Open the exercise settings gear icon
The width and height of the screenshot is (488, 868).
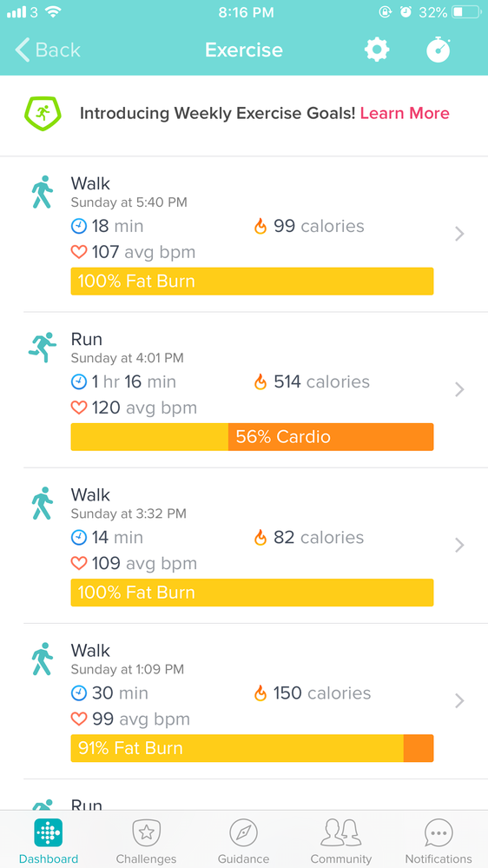[x=377, y=50]
